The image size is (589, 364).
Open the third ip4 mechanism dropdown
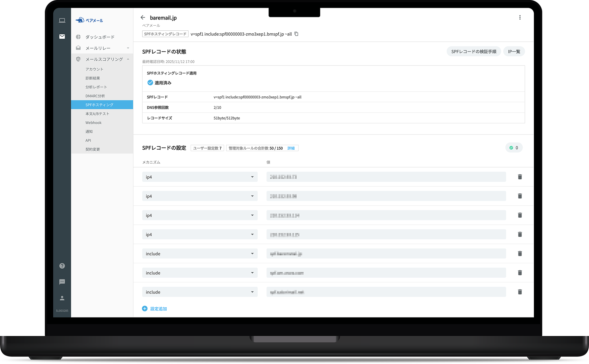(x=200, y=215)
